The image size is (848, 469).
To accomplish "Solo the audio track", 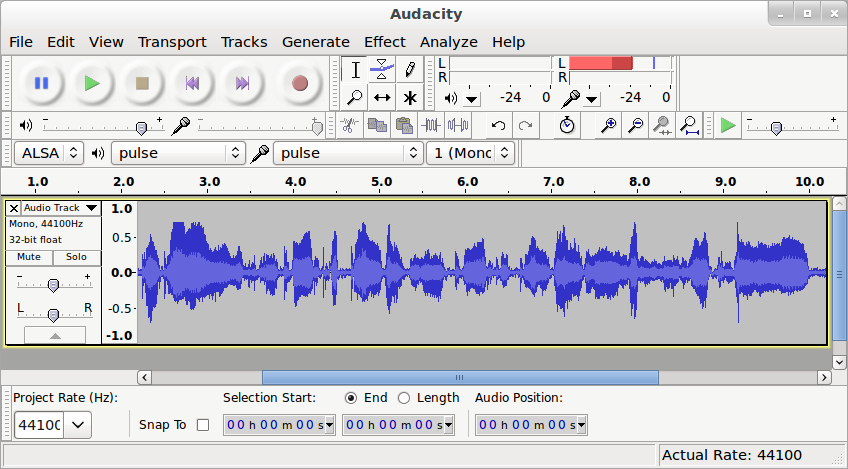I will coord(76,257).
